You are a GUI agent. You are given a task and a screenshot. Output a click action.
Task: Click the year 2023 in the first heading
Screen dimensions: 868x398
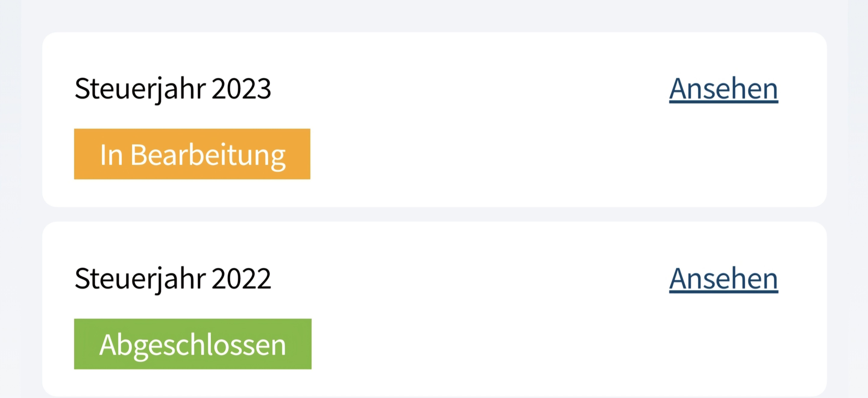pos(241,89)
